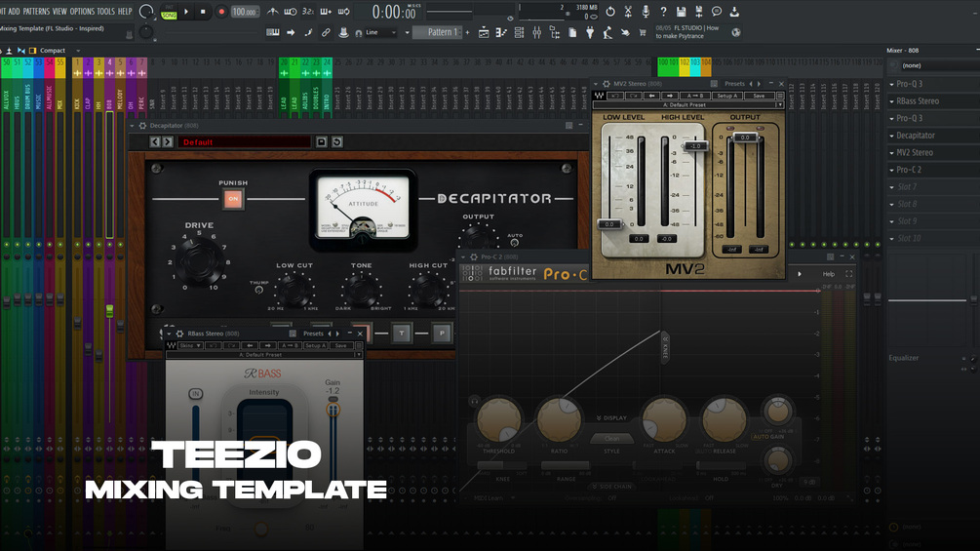The height and width of the screenshot is (551, 980).
Task: Toggle the Decapitator THUMP switch
Action: (x=258, y=290)
